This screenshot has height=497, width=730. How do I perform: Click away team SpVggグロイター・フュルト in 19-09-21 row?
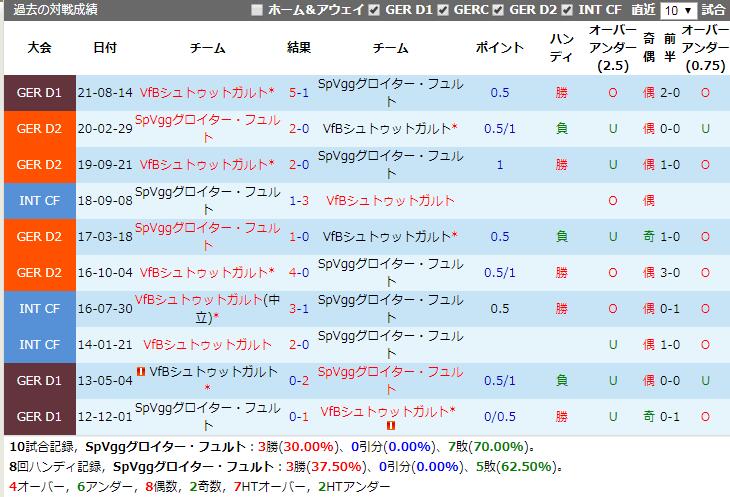point(391,164)
